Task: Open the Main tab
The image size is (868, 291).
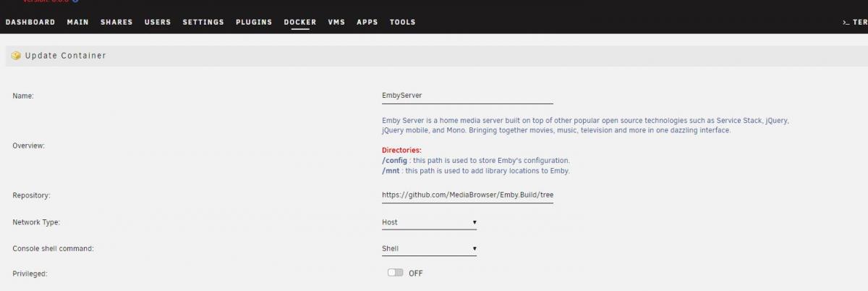Action: coord(77,22)
